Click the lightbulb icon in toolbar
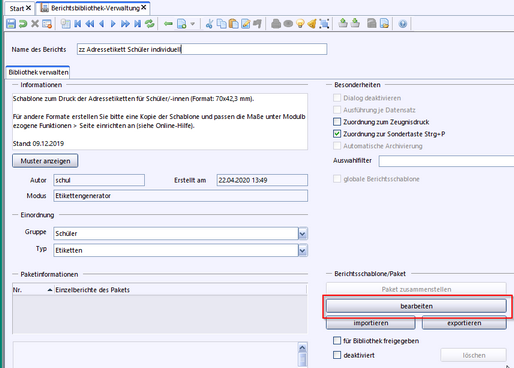This screenshot has height=368, width=514. pos(300,24)
